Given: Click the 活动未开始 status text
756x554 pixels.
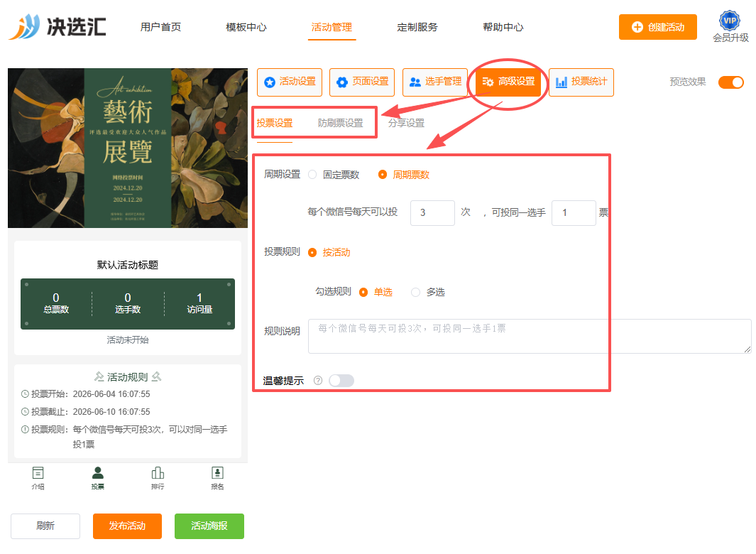Looking at the screenshot, I should [128, 340].
